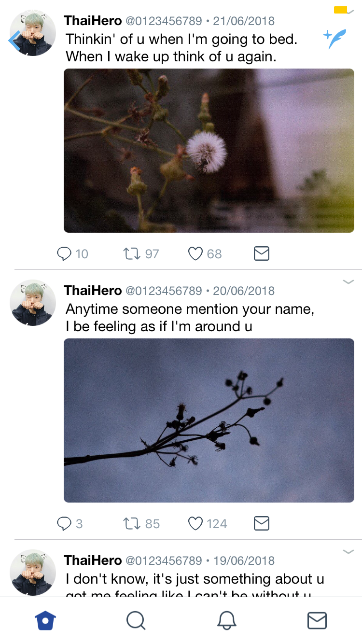
Task: Open the dandelion flower photo
Action: [209, 151]
